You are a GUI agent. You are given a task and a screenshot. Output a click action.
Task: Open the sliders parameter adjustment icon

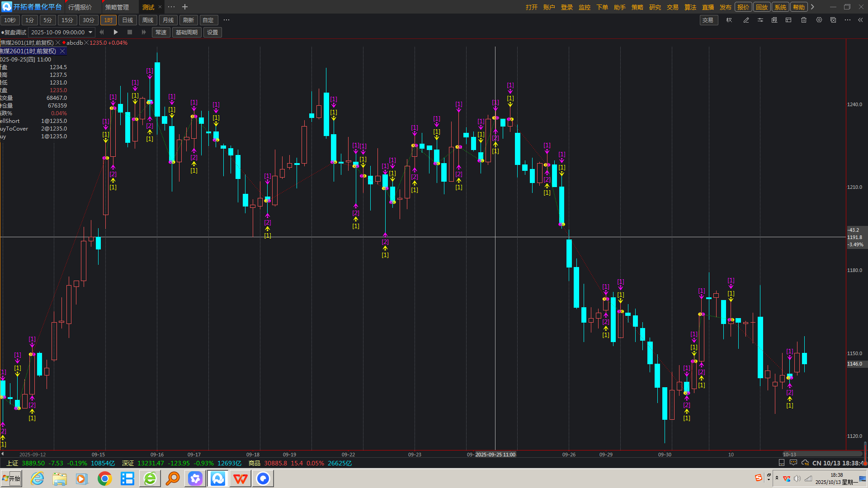point(760,20)
